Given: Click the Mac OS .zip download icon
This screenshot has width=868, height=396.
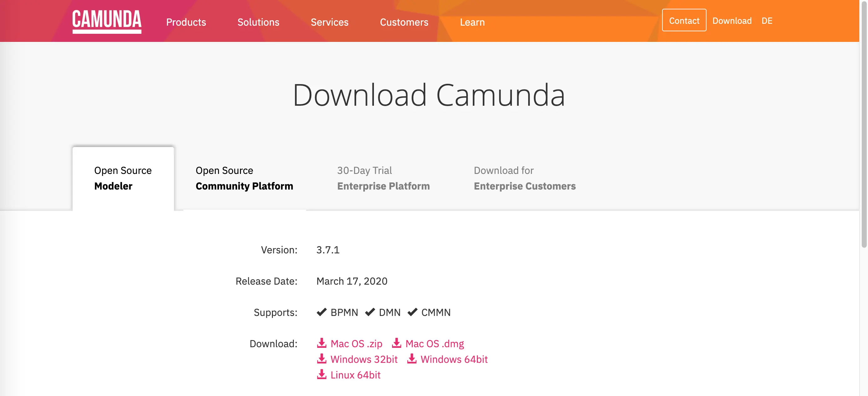Looking at the screenshot, I should [322, 343].
